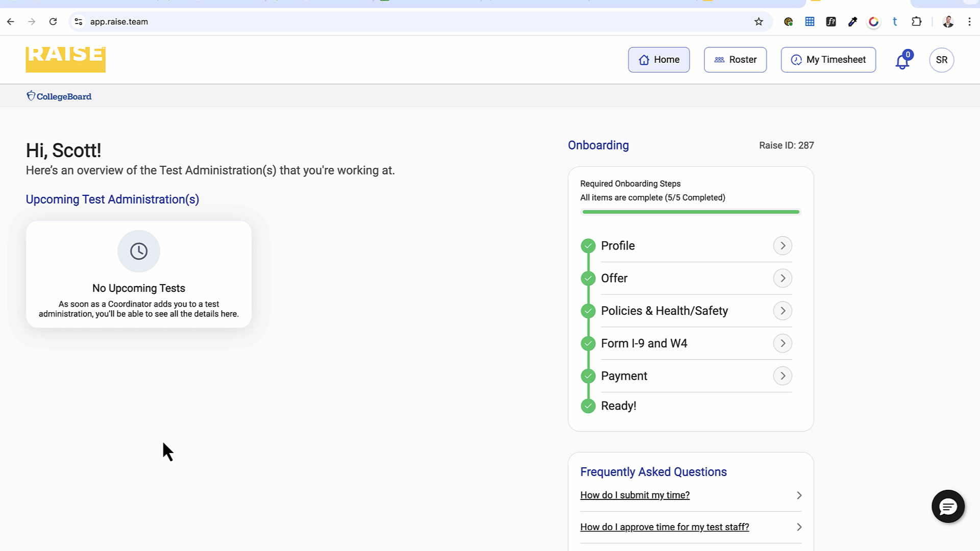Viewport: 980px width, 551px height.
Task: Open 'How do I submit my time?' link
Action: 634,495
